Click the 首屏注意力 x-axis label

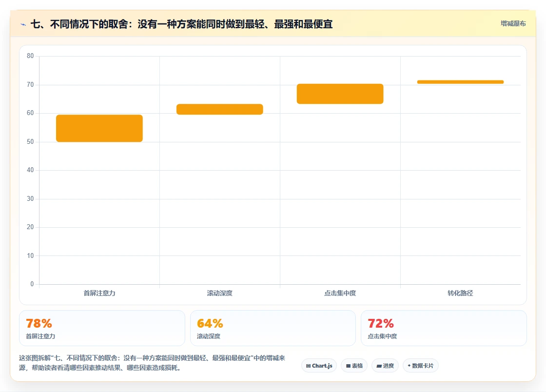coord(99,293)
